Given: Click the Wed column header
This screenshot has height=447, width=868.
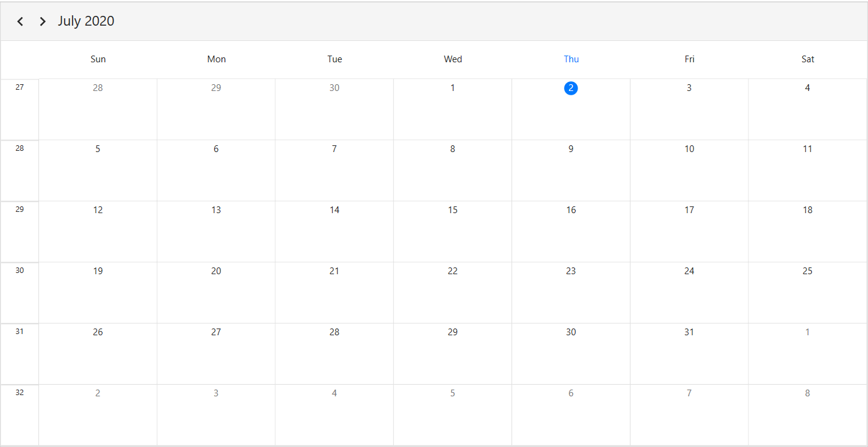Looking at the screenshot, I should tap(453, 59).
